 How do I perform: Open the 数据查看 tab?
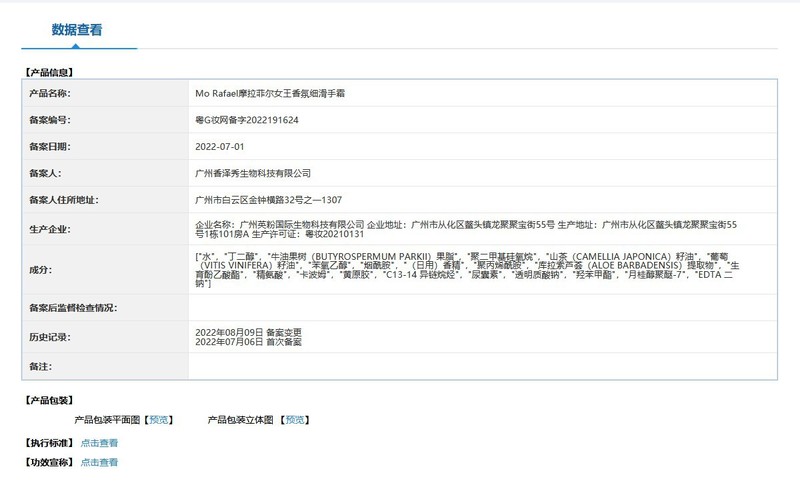click(77, 30)
